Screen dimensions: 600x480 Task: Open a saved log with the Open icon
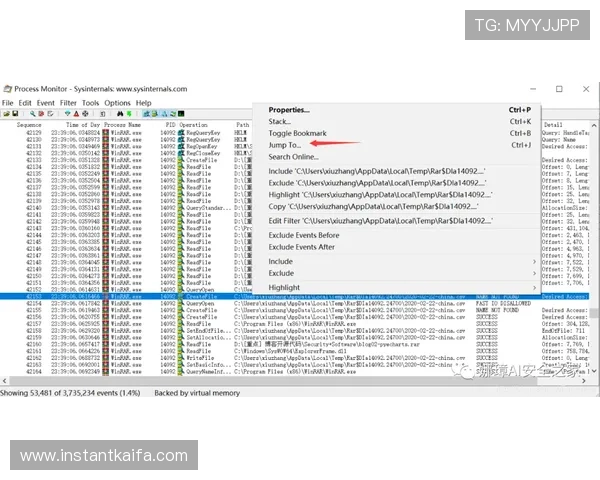tap(7, 114)
